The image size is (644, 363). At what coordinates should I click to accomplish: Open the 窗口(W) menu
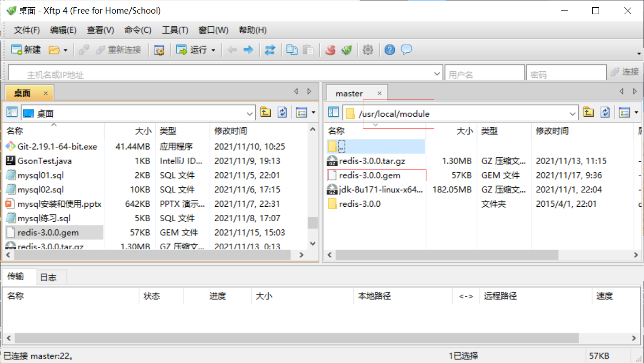coord(213,30)
